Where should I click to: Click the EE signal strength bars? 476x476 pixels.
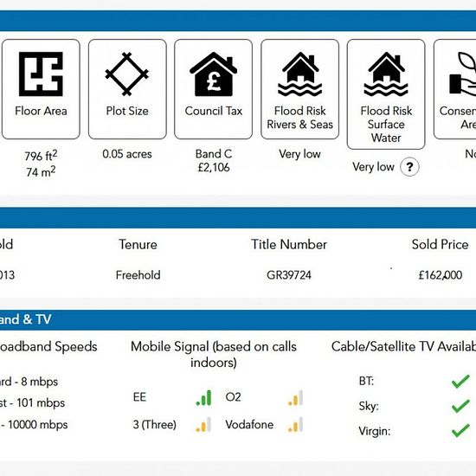[x=203, y=398]
